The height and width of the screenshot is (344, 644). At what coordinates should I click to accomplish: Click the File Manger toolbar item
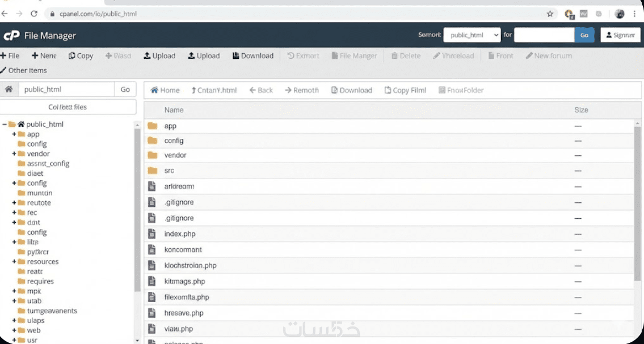point(354,56)
